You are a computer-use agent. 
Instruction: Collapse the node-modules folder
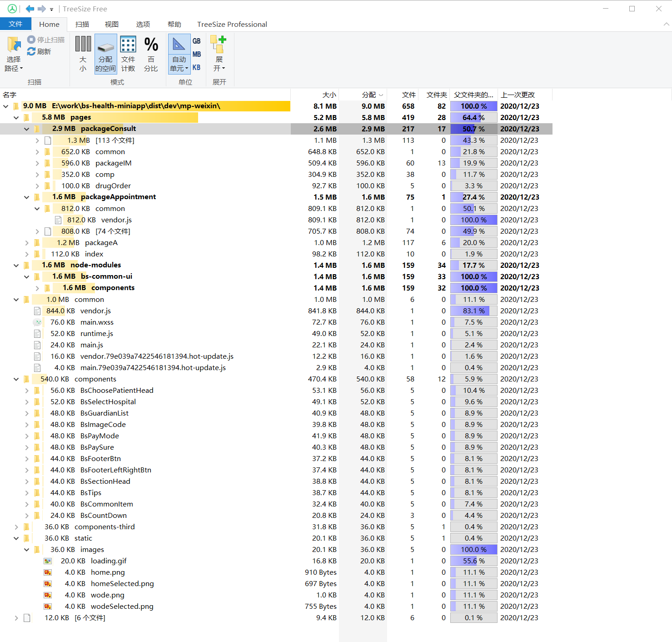16,265
